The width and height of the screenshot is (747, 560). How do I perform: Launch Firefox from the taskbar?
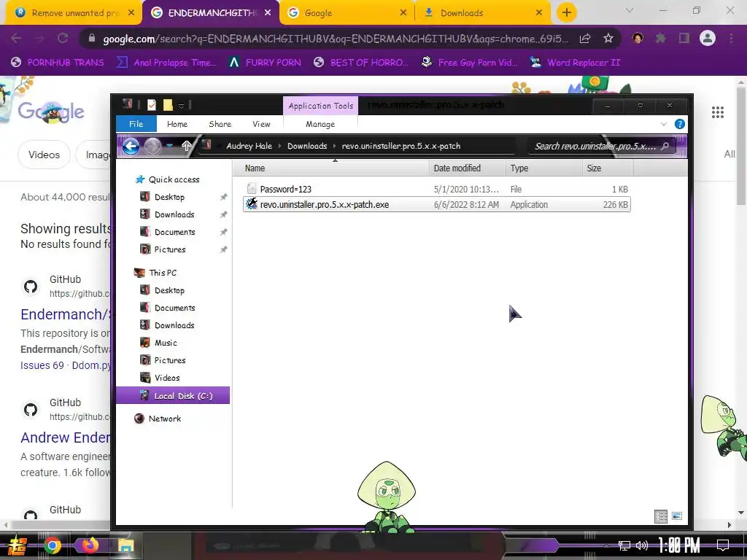point(90,545)
